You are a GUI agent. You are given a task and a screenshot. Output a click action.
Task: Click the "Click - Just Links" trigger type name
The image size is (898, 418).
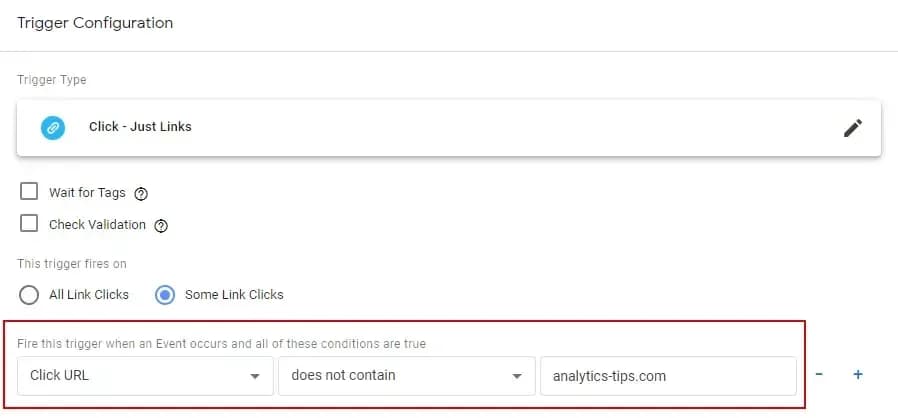click(140, 127)
